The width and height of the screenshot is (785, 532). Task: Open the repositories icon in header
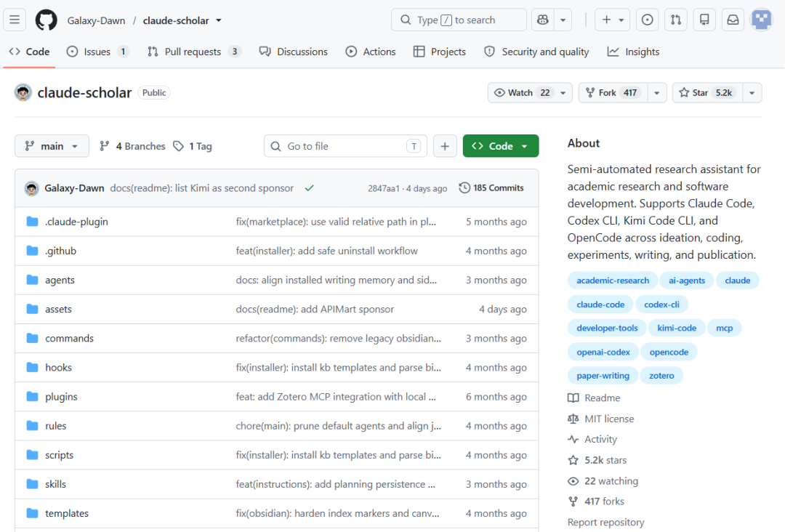tap(704, 20)
